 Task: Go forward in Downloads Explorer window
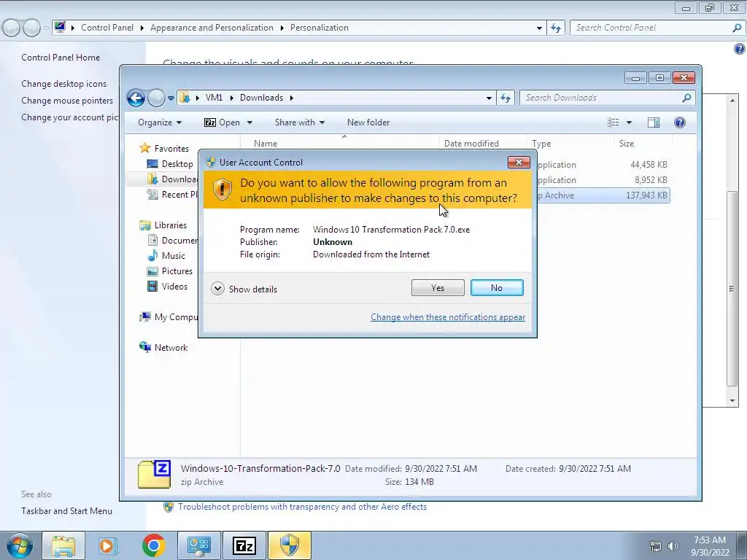pyautogui.click(x=156, y=98)
